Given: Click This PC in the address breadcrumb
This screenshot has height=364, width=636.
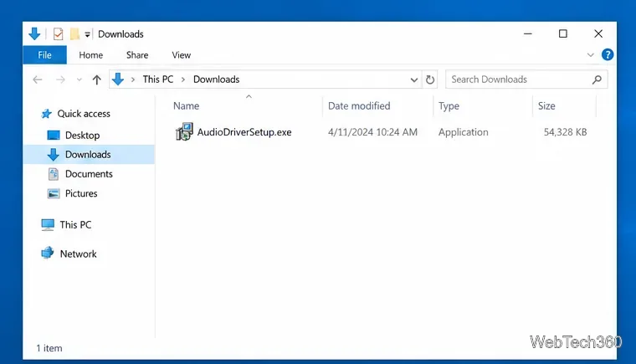Looking at the screenshot, I should tap(158, 79).
